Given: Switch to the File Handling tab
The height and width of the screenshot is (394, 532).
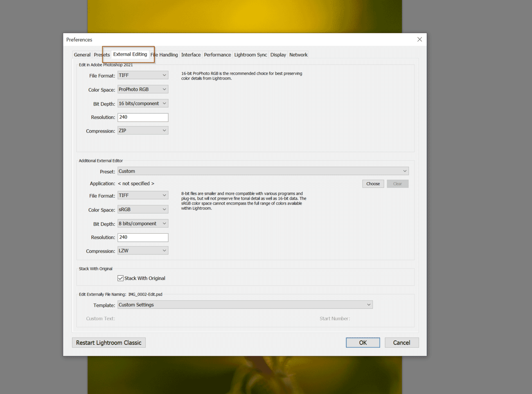Looking at the screenshot, I should pos(164,54).
